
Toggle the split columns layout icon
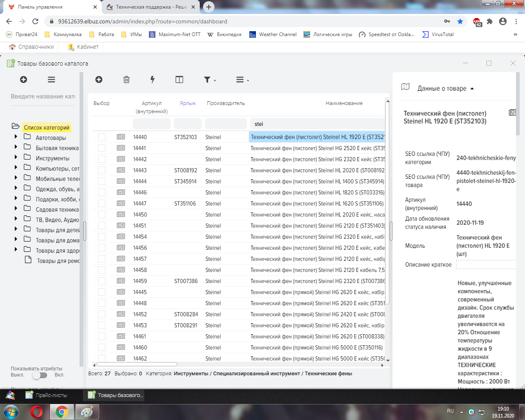click(179, 80)
